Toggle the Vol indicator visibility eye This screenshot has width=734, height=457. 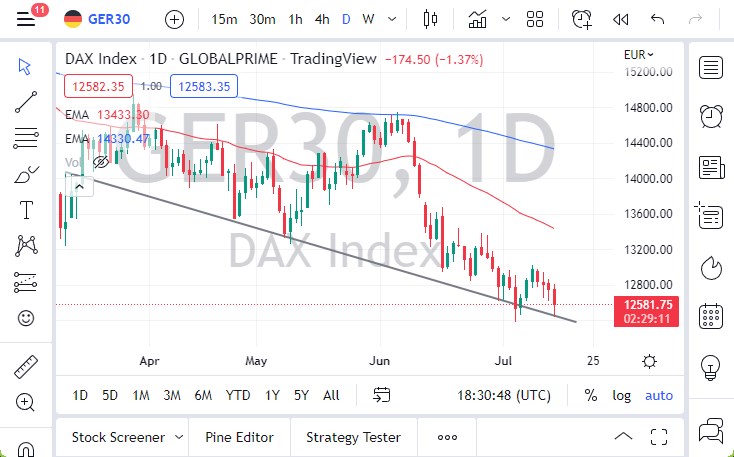[x=100, y=161]
